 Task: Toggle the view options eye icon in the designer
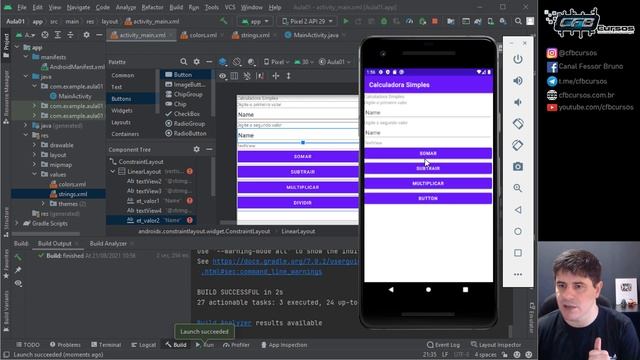(x=222, y=76)
